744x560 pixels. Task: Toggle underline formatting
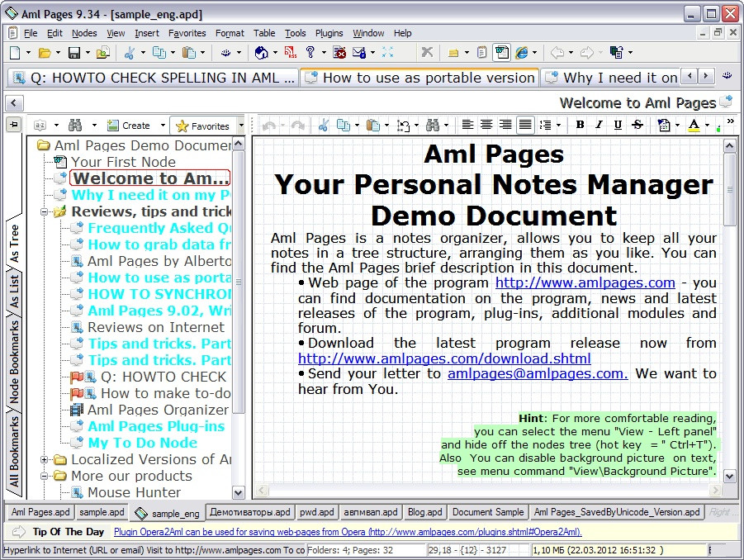pyautogui.click(x=618, y=125)
